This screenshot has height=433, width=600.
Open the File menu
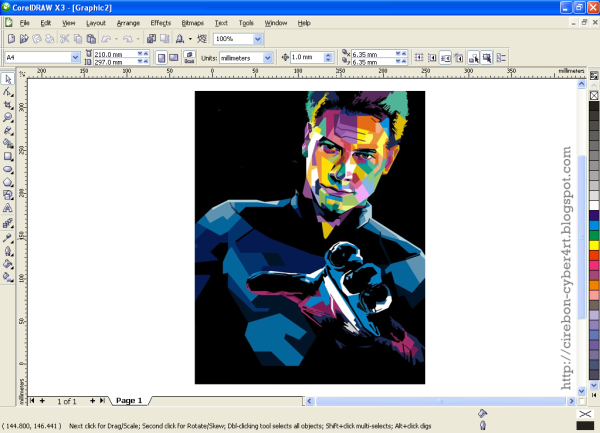24,23
